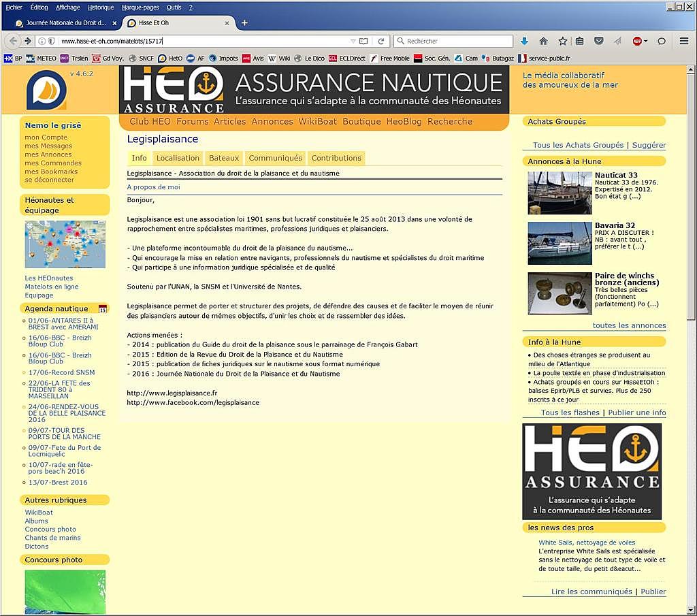697x616 pixels.
Task: Close the Journée Nationale du Droit tab
Action: (114, 23)
